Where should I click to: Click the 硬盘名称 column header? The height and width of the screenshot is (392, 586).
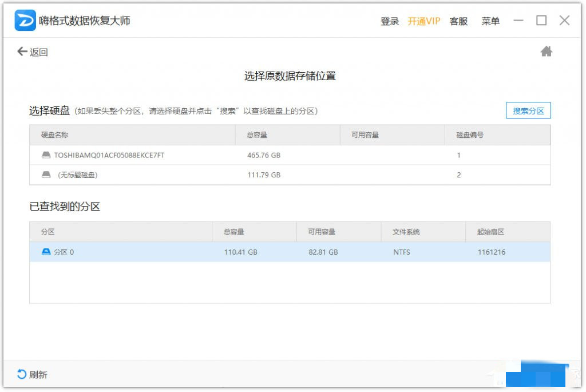(55, 135)
